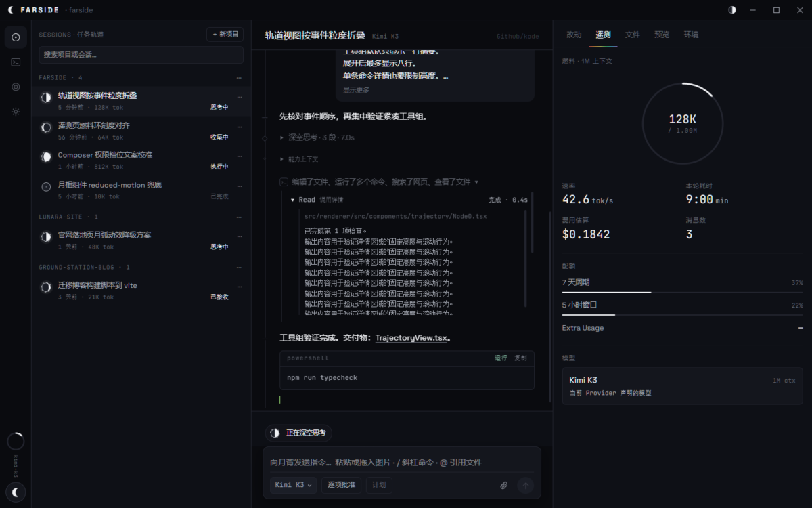This screenshot has height=508, width=812.
Task: Click status icon of 月相组件 reduced-motion 兜底
Action: coord(46,186)
